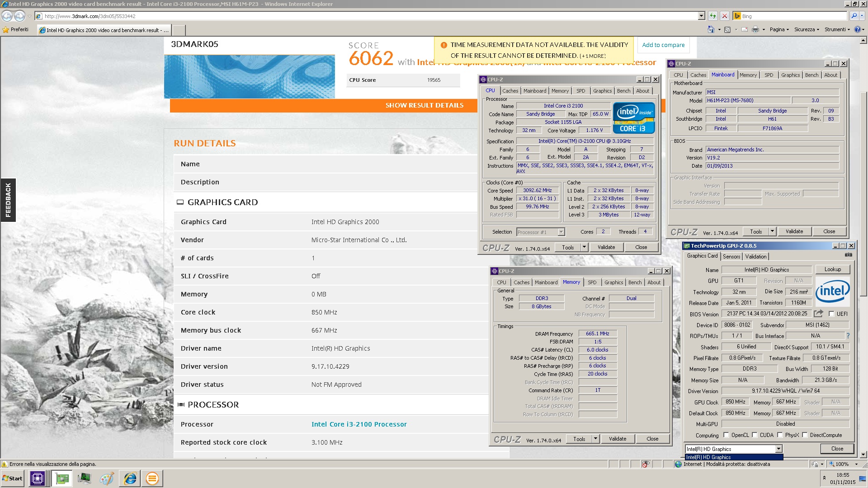The image size is (868, 488).
Task: Click the blank new tab button in IE
Action: coord(179,30)
